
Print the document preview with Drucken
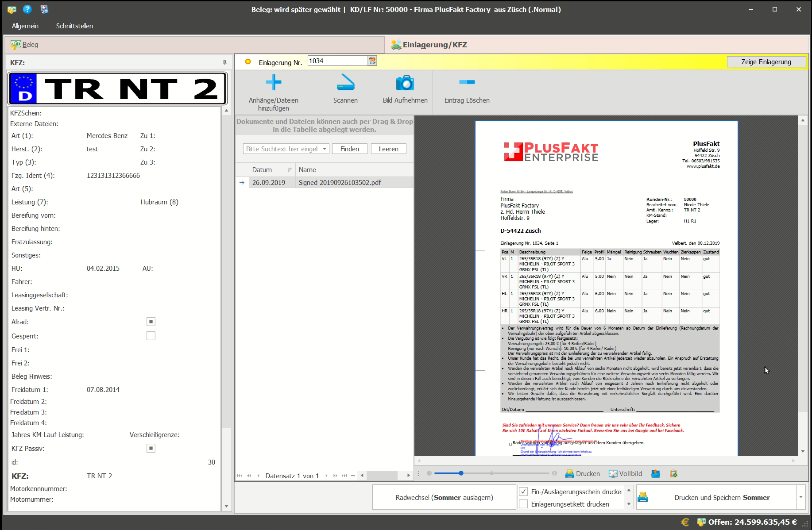pos(583,473)
